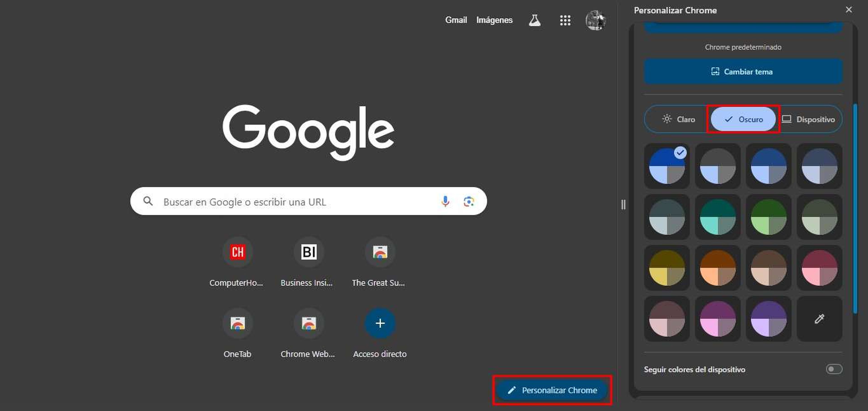Choose the magenta pink color swatch
This screenshot has height=411, width=868.
[718, 319]
